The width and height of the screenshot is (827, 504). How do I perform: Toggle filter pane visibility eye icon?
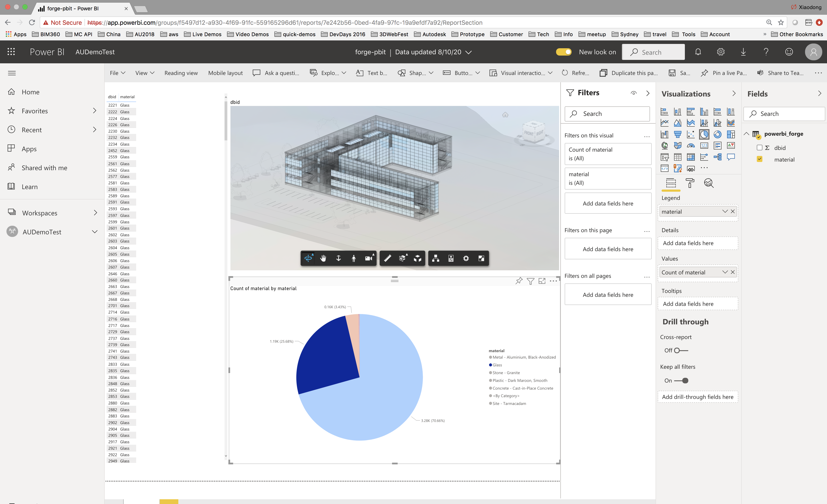633,93
